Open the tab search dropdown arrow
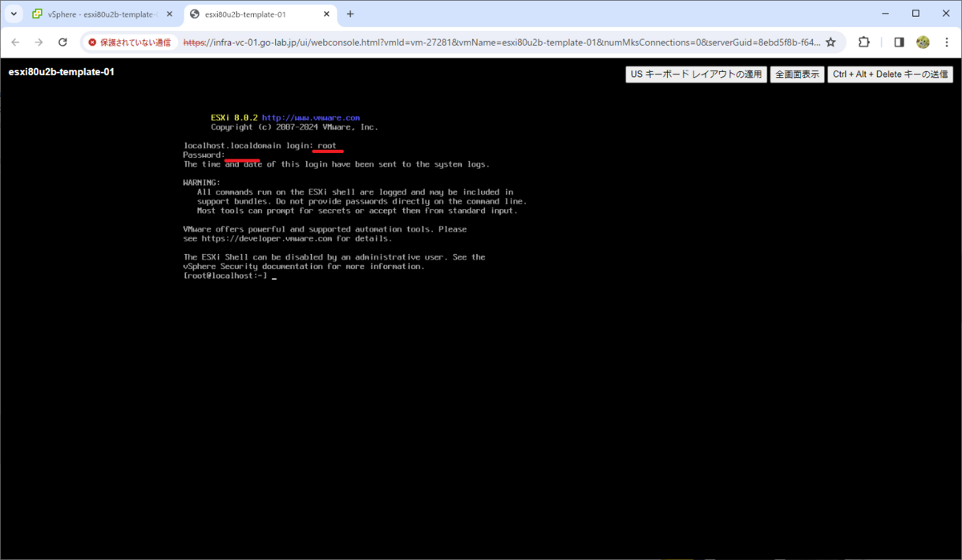The width and height of the screenshot is (962, 560). click(x=14, y=14)
